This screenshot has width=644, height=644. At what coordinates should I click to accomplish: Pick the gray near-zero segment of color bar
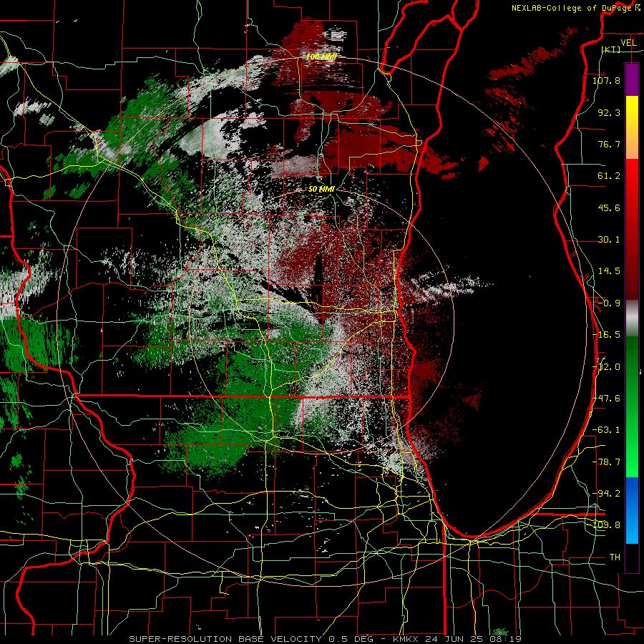coord(632,318)
